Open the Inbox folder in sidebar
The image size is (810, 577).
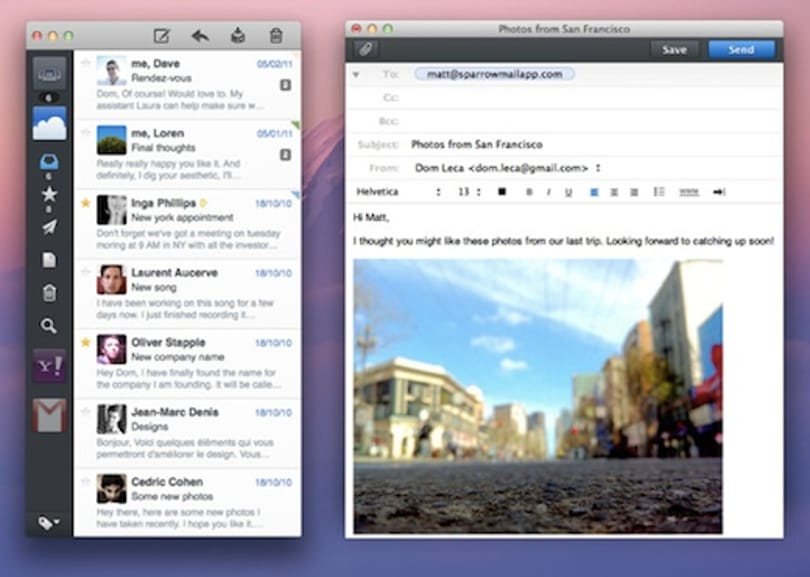(x=49, y=162)
